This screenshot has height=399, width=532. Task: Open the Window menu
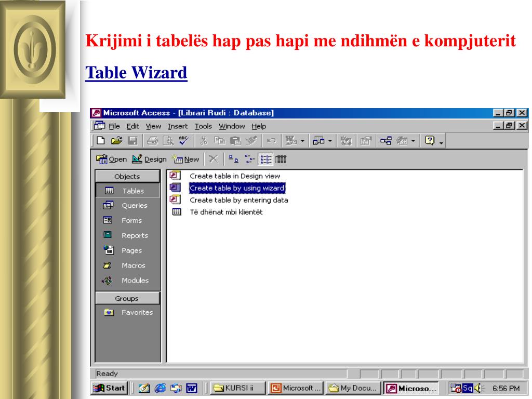point(232,126)
